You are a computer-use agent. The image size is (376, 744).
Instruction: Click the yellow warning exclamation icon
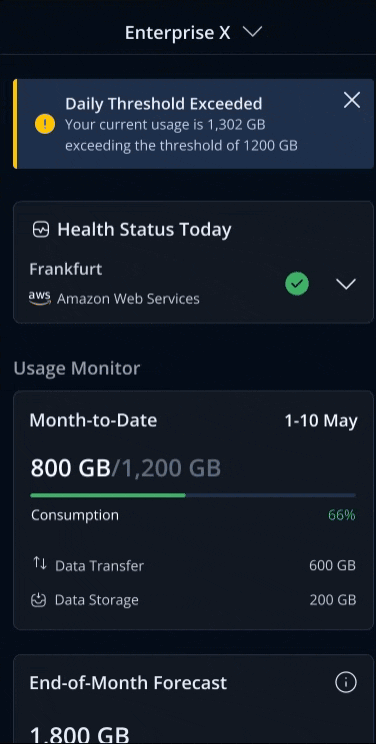click(45, 124)
